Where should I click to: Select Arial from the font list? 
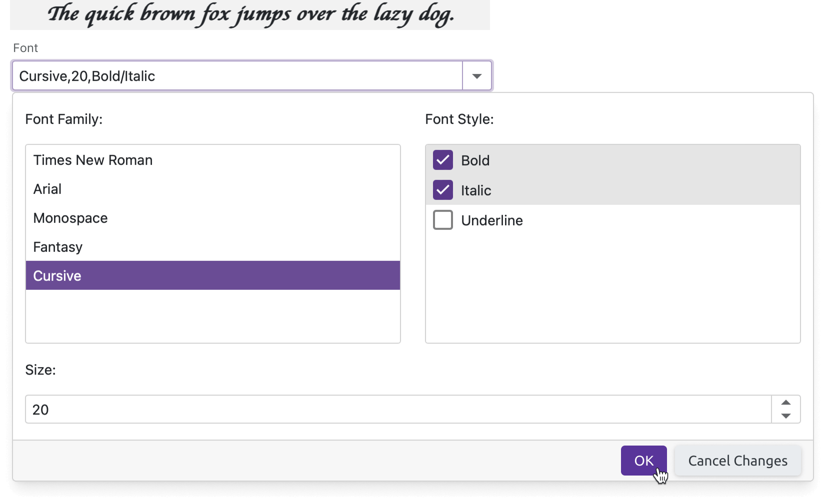tap(47, 189)
